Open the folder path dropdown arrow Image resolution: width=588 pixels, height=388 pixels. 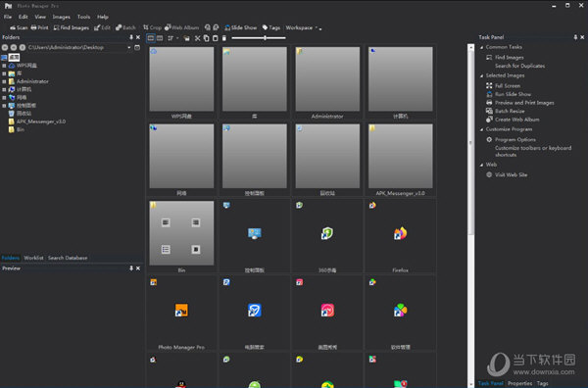click(x=129, y=48)
